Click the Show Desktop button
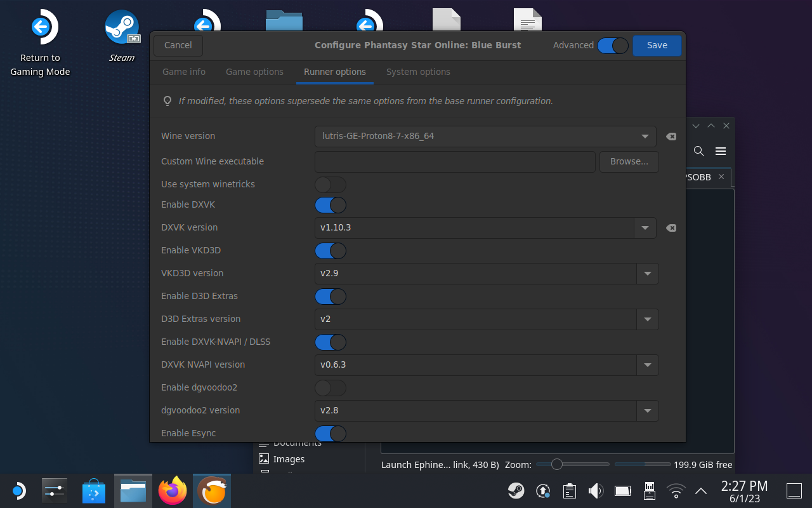Screen dimensions: 812x508 coord(794,491)
